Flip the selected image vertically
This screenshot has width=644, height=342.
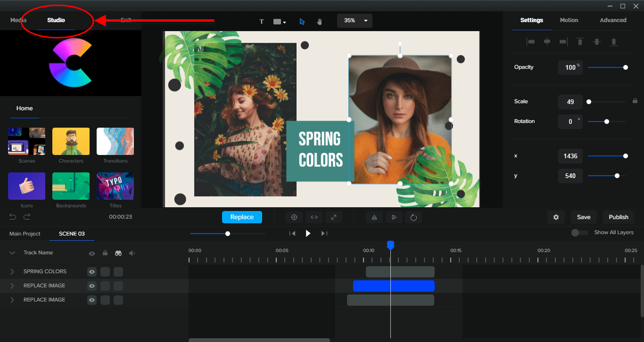(x=394, y=217)
